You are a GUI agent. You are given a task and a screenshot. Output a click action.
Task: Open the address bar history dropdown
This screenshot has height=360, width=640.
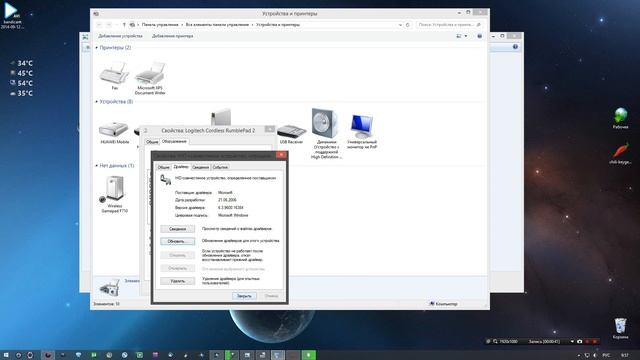click(x=400, y=25)
